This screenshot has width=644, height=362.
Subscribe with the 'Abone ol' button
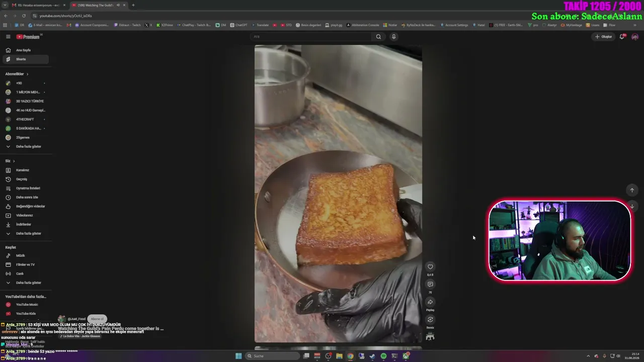97,319
